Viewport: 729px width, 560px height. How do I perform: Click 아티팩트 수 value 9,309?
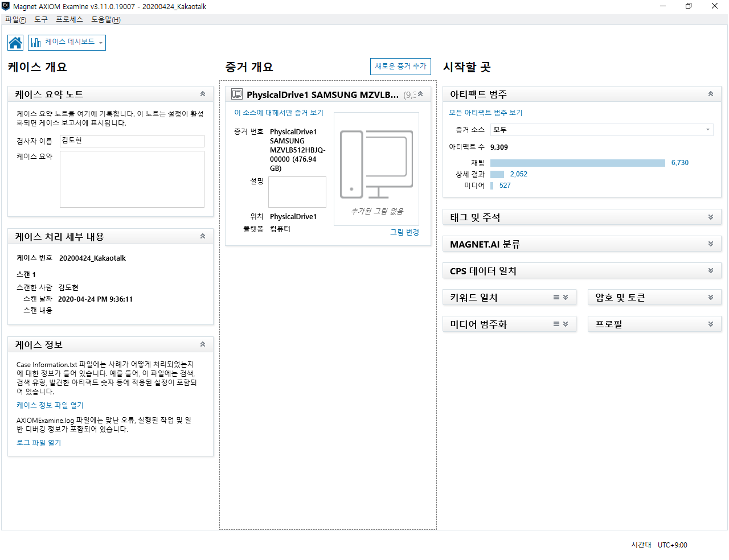click(499, 147)
